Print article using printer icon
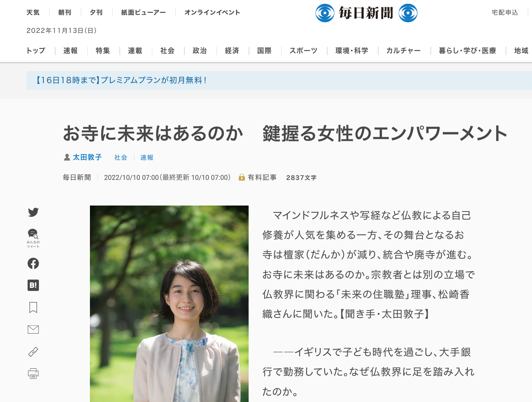The image size is (532, 402). click(x=33, y=374)
